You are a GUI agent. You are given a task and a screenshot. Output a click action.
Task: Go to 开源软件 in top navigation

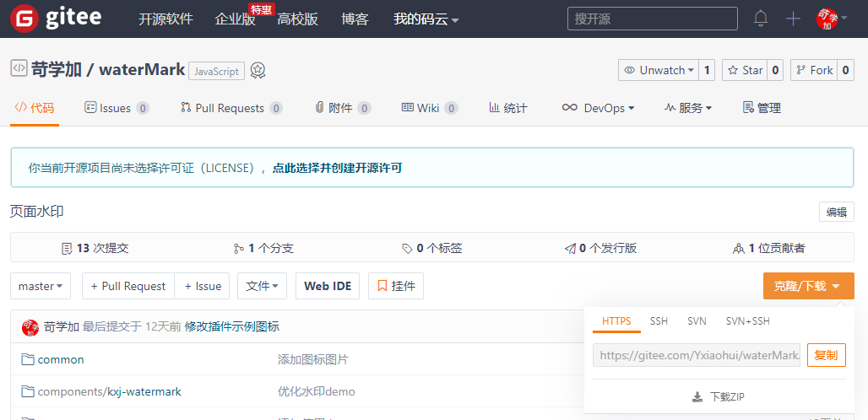pos(165,19)
